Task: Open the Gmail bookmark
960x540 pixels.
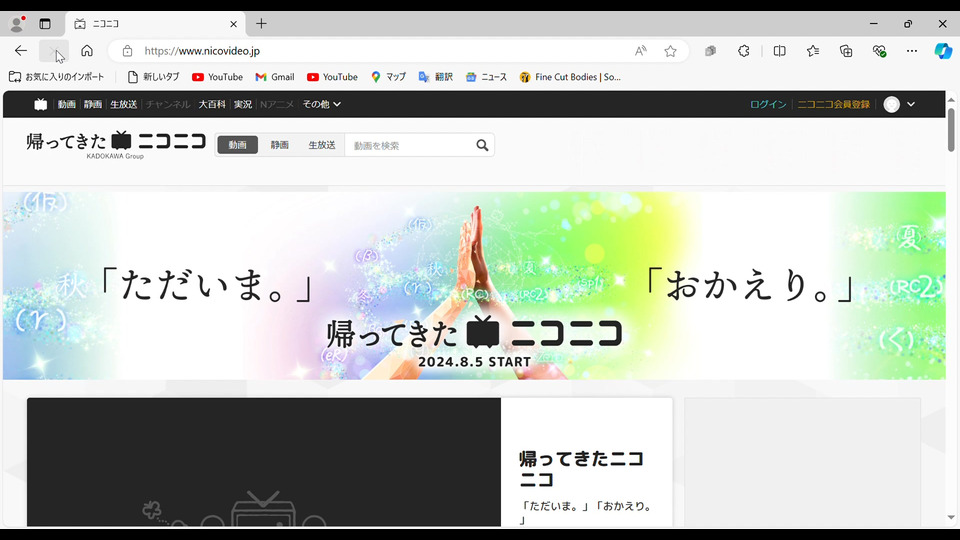Action: [x=275, y=77]
